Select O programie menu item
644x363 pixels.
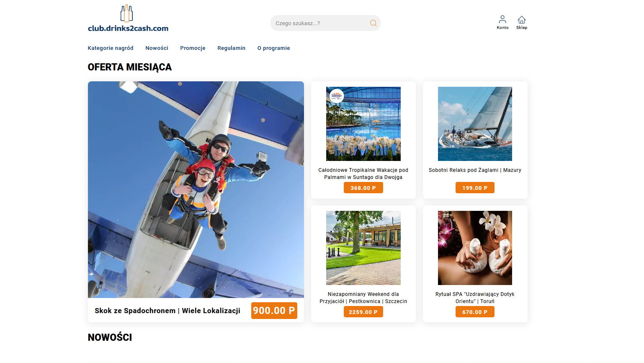click(273, 48)
